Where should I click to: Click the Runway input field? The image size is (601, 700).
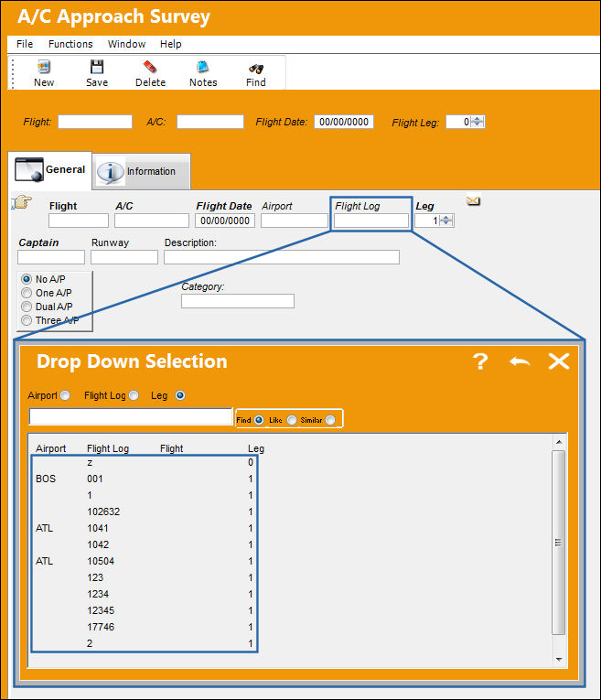pyautogui.click(x=124, y=257)
